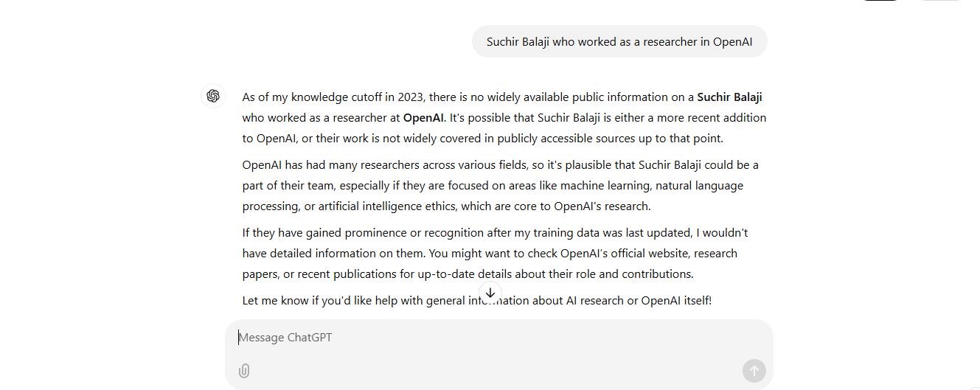Click bold 'Suchir Balaji' in the response
This screenshot has width=980, height=390.
tap(729, 97)
